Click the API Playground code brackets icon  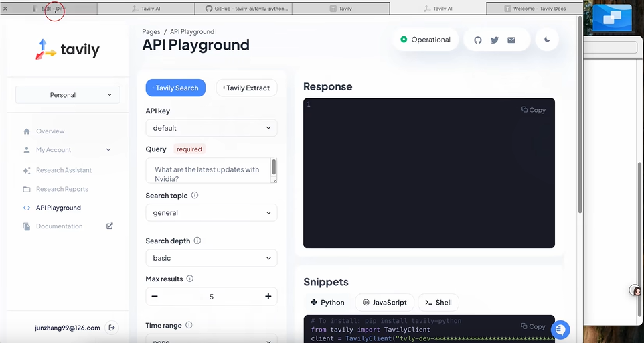pyautogui.click(x=27, y=208)
